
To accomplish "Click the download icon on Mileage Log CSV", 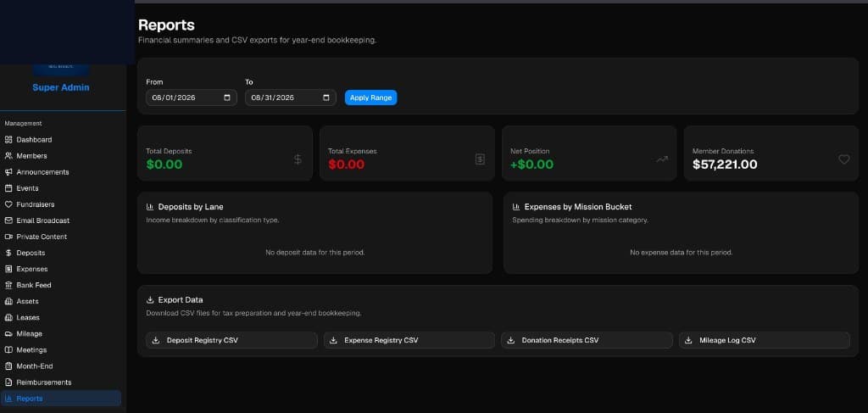I will [688, 340].
